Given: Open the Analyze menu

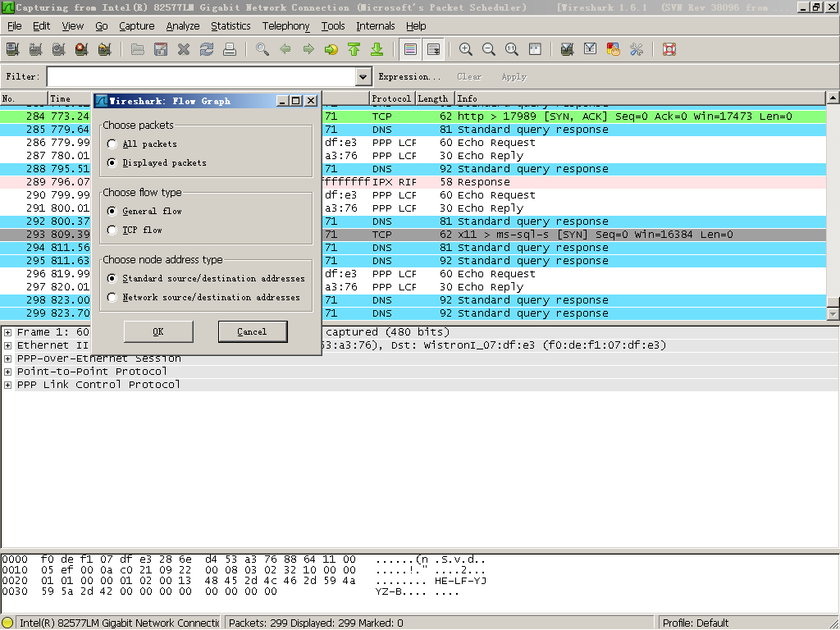Looking at the screenshot, I should click(183, 25).
